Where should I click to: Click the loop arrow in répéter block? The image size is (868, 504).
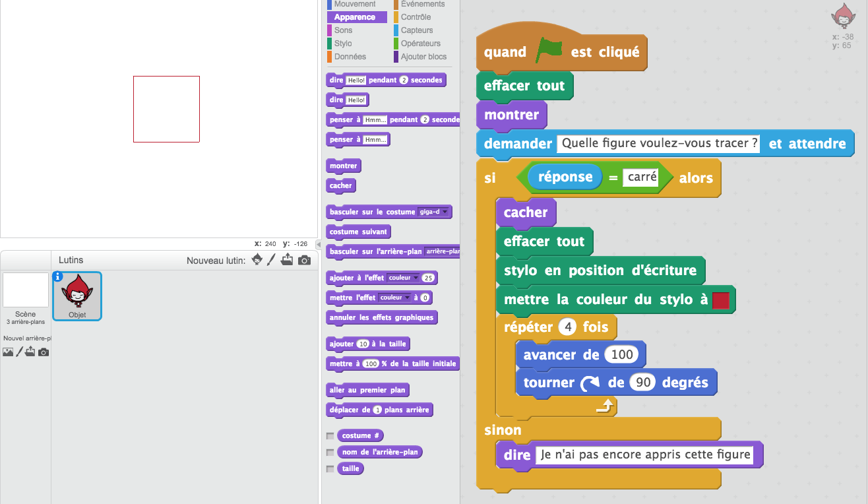[x=605, y=407]
